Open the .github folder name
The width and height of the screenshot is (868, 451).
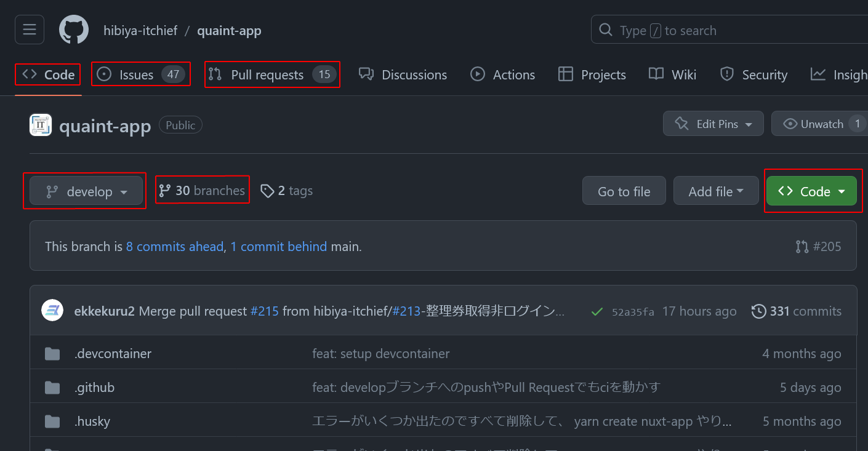[x=94, y=388]
